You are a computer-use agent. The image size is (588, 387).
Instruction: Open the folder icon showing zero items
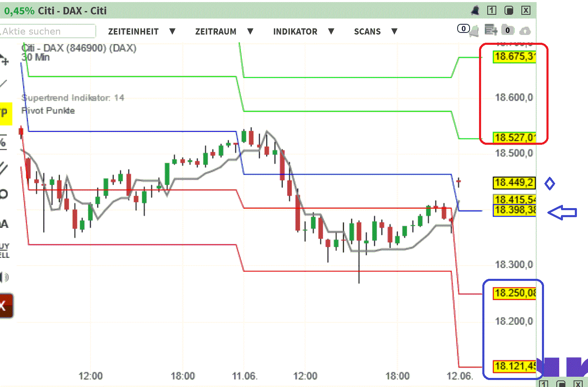coord(508,30)
